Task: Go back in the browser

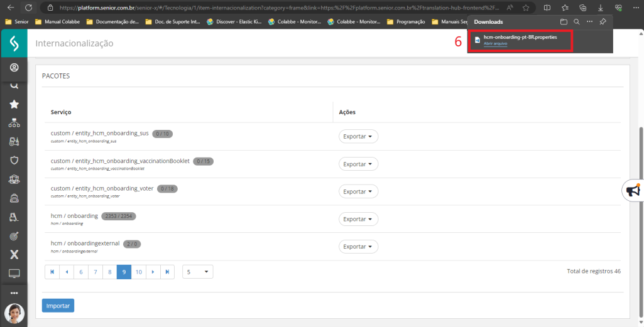Action: click(11, 8)
